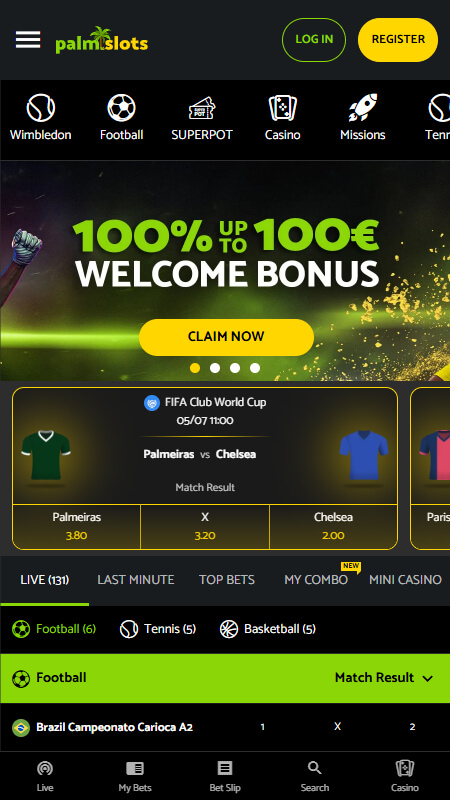Open Casino cards icon in top row

click(x=283, y=108)
